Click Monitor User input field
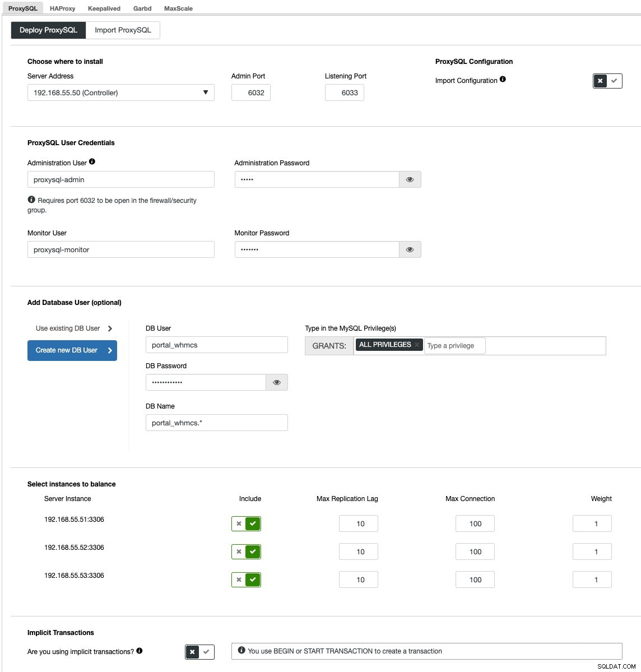This screenshot has height=672, width=641. click(121, 249)
